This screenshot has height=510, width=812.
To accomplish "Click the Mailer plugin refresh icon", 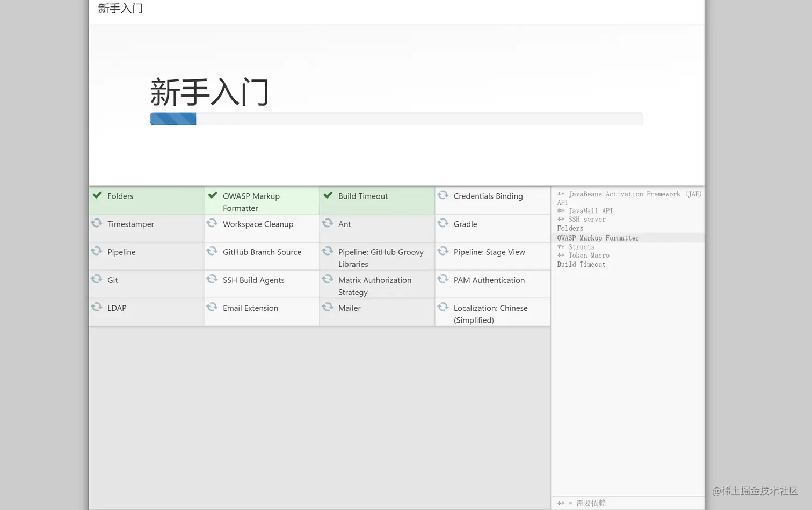I will coord(328,308).
